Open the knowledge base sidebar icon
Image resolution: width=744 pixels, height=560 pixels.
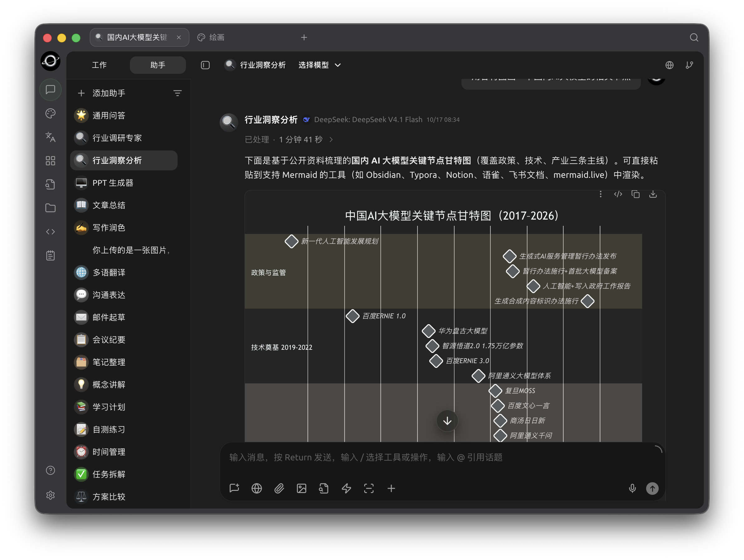click(x=50, y=184)
